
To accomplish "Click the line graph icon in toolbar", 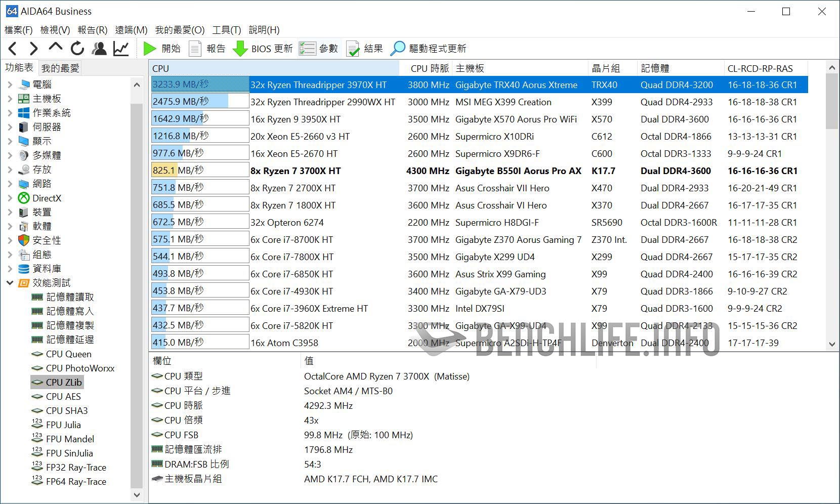I will coord(121,49).
